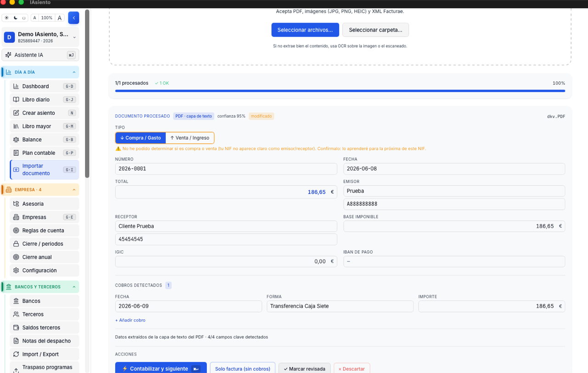Click Seleccionar carpeta button

pyautogui.click(x=375, y=30)
